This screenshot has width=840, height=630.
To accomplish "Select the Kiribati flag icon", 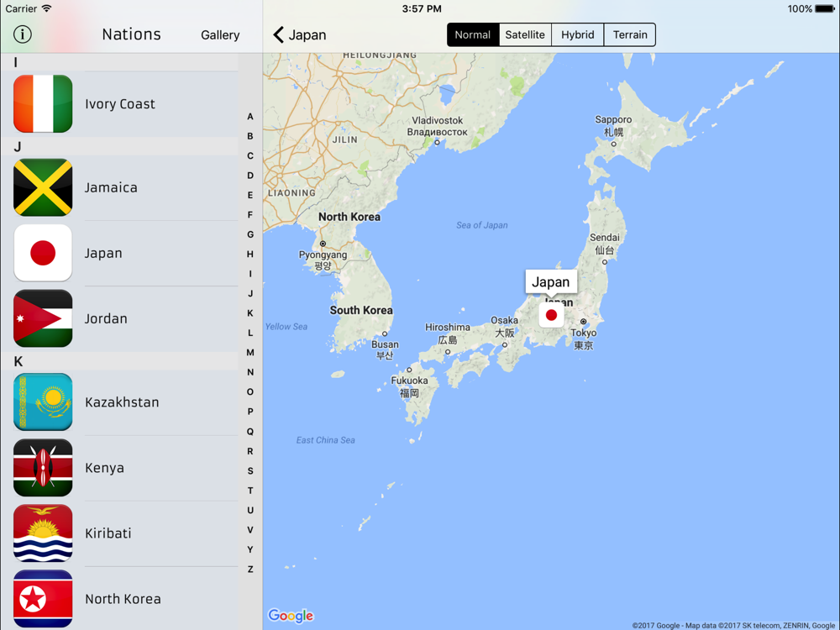I will click(43, 533).
